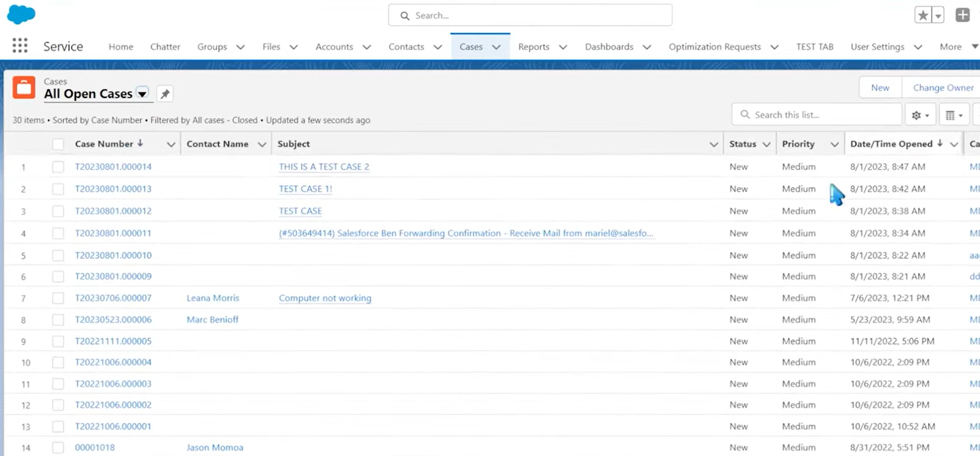Check the box for case T20230801.000014
This screenshot has height=456, width=980.
(x=58, y=166)
